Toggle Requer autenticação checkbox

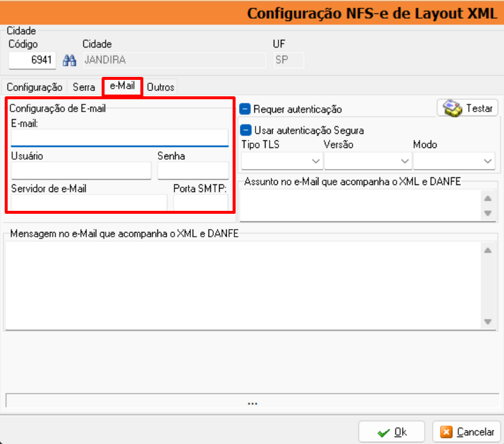(245, 109)
